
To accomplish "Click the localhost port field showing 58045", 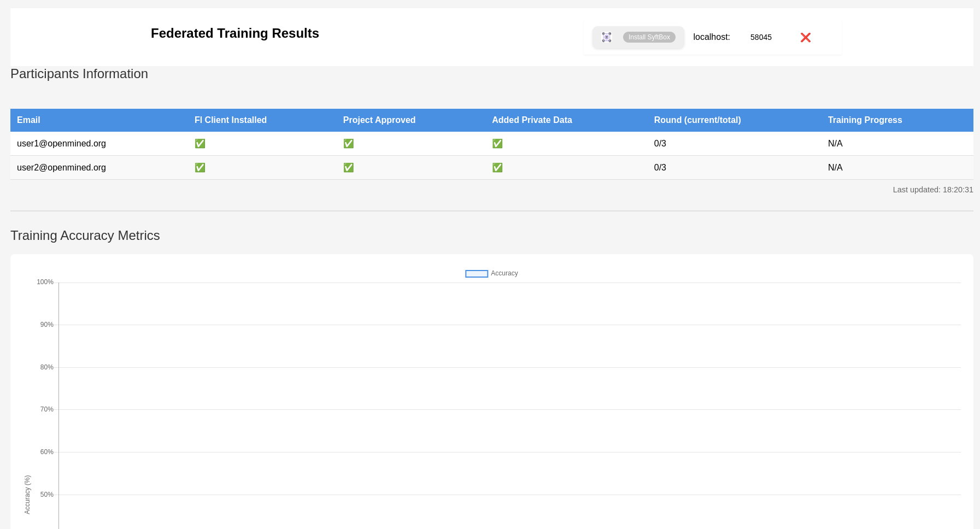I will [761, 37].
